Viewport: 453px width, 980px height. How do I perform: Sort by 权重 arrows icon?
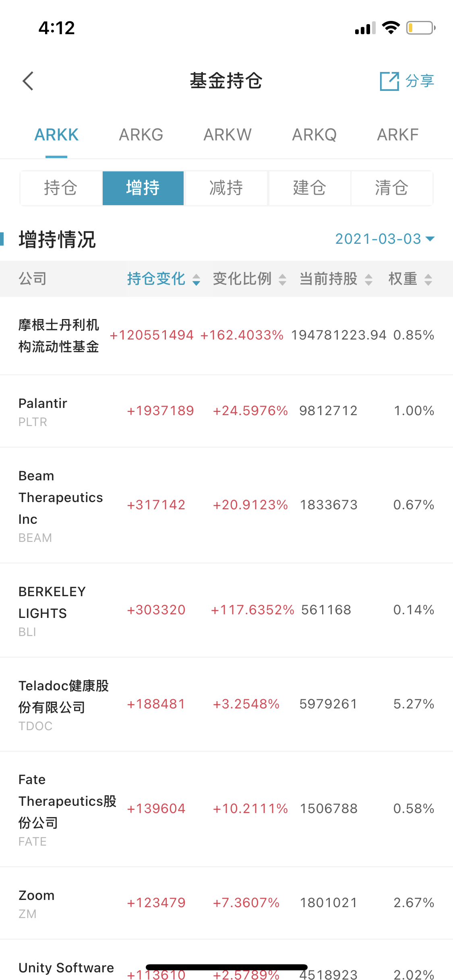pyautogui.click(x=428, y=280)
